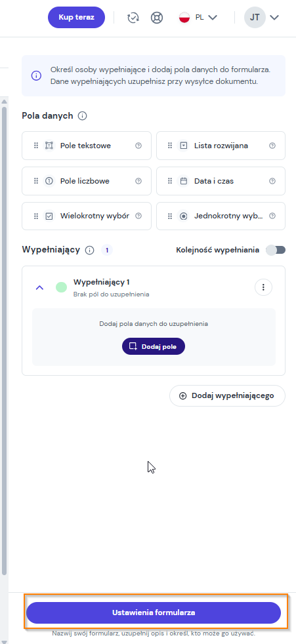Select the Wielokrotny wybór checkbox field

[87, 216]
